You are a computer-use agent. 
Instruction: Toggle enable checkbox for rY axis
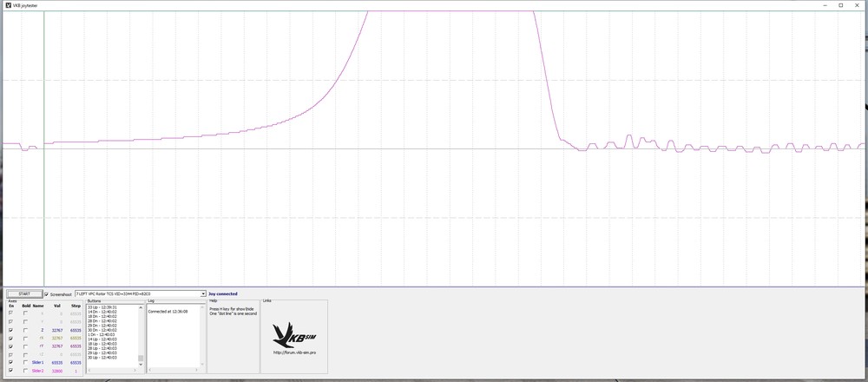coord(10,346)
